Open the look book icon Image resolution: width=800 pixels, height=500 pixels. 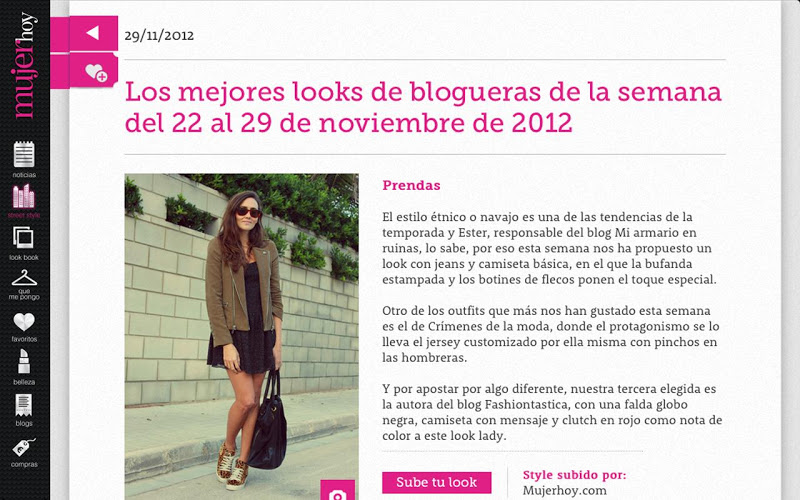[23, 238]
